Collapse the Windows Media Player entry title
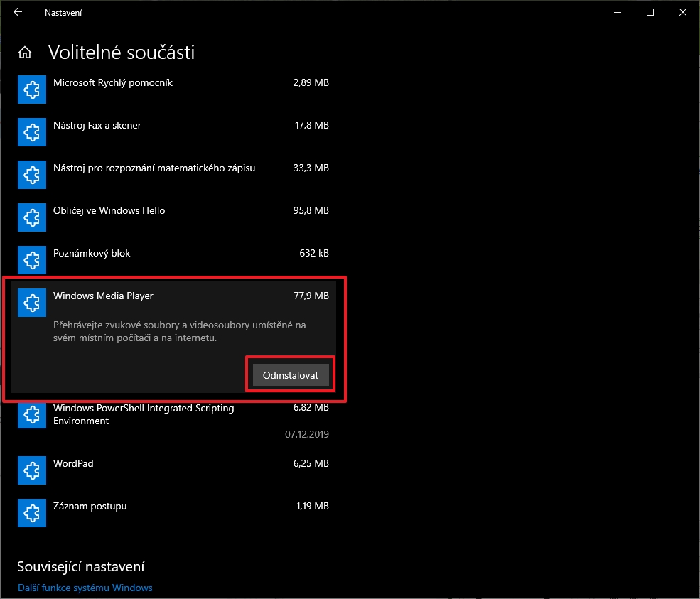Viewport: 700px width, 599px height. 103,296
